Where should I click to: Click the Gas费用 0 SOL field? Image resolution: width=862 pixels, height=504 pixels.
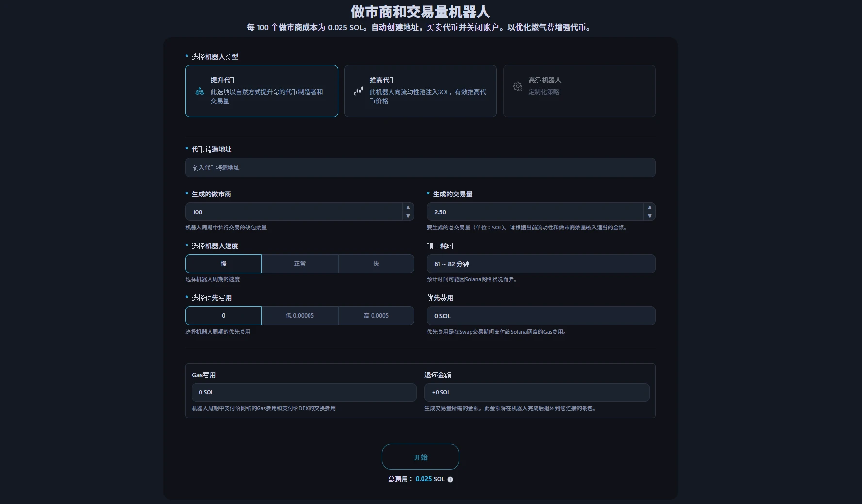pos(304,392)
